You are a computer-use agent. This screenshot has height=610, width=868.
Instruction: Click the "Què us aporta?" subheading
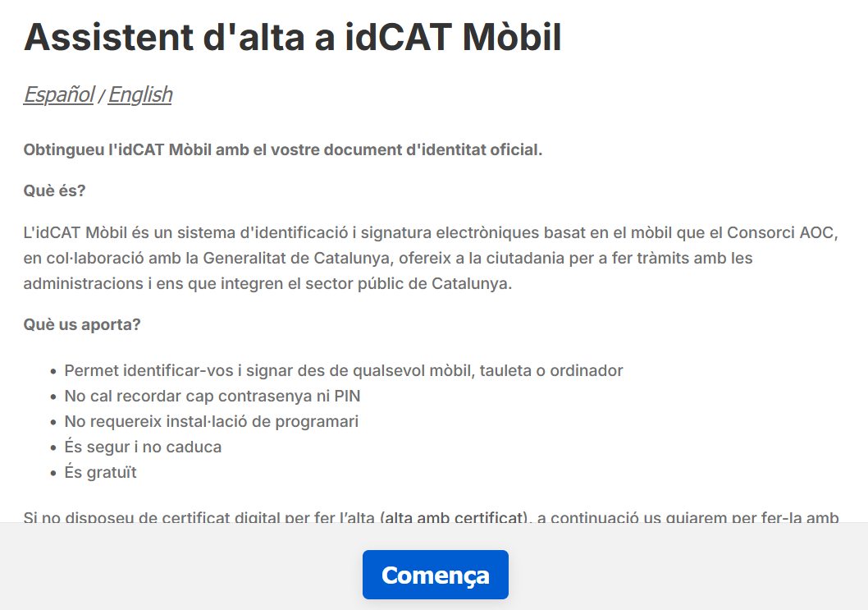82,324
